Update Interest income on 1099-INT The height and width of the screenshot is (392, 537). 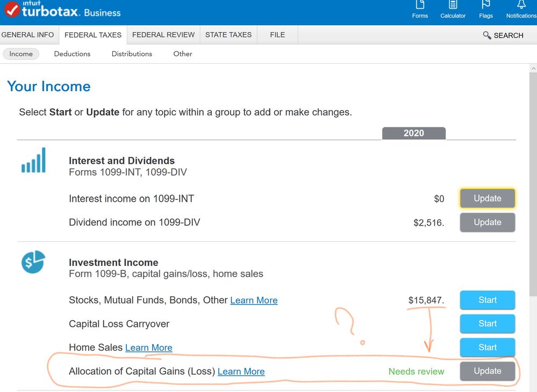487,198
